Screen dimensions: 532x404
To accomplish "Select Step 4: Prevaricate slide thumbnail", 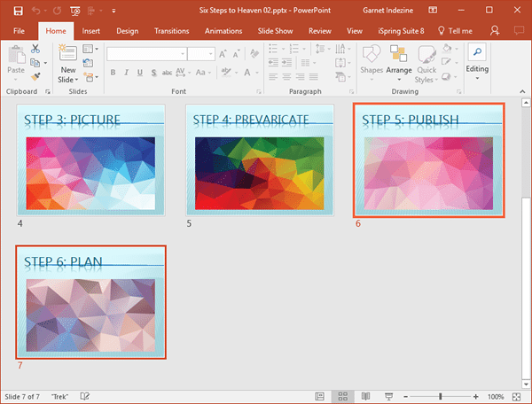I will pos(260,160).
